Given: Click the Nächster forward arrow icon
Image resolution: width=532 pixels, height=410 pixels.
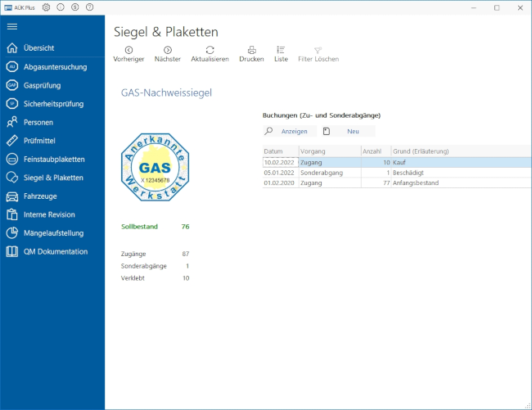Looking at the screenshot, I should (168, 50).
